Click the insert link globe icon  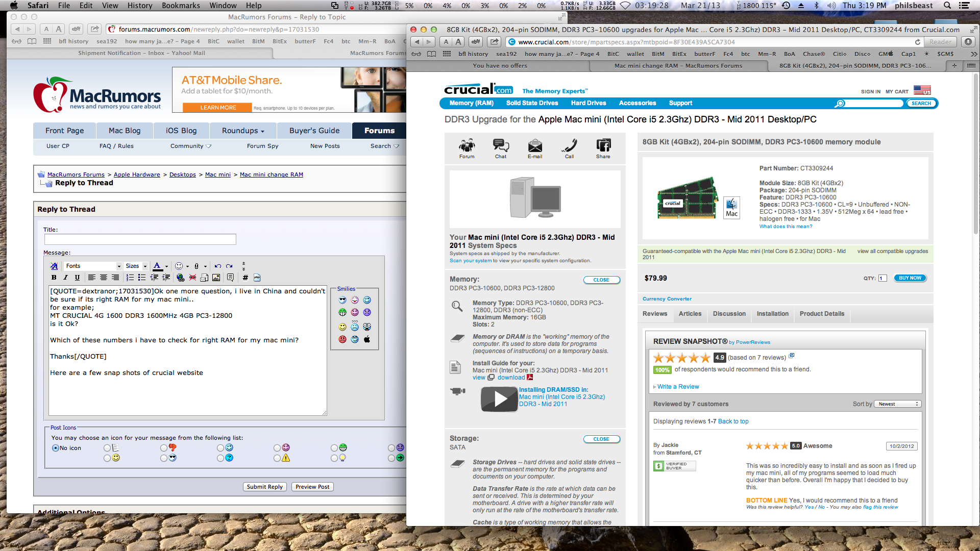[180, 278]
